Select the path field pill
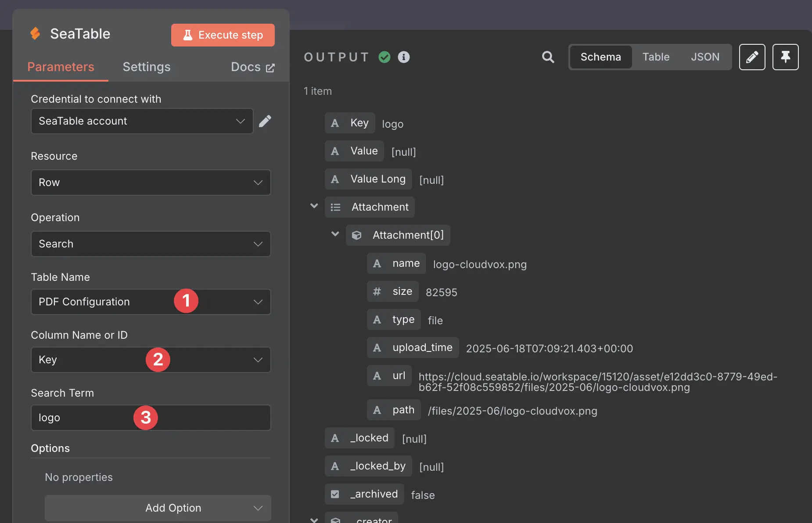Viewport: 812px width, 523px height. 394,410
